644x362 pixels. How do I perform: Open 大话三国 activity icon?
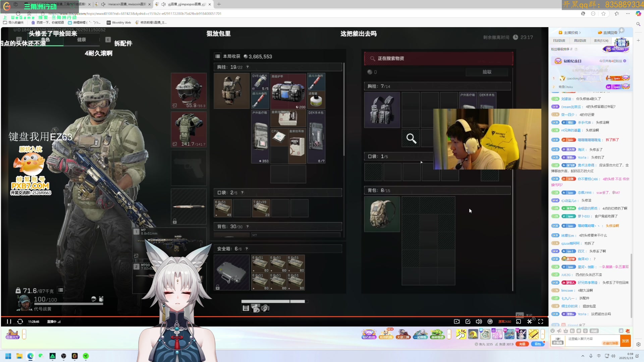[403, 334]
